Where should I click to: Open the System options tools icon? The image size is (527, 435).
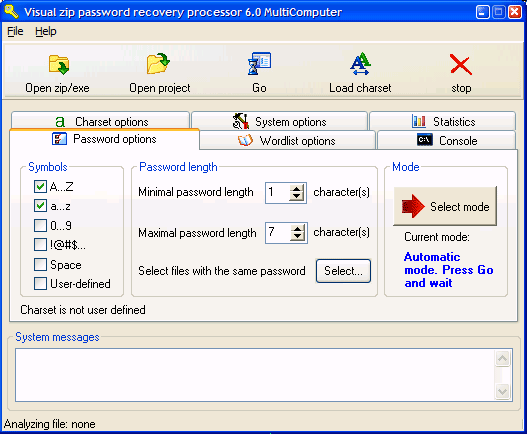[241, 121]
